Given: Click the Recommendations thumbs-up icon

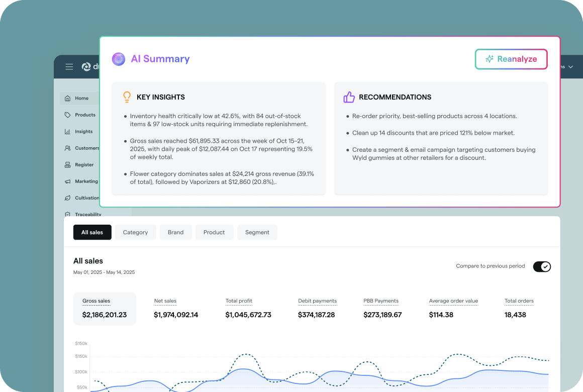Looking at the screenshot, I should [x=349, y=97].
